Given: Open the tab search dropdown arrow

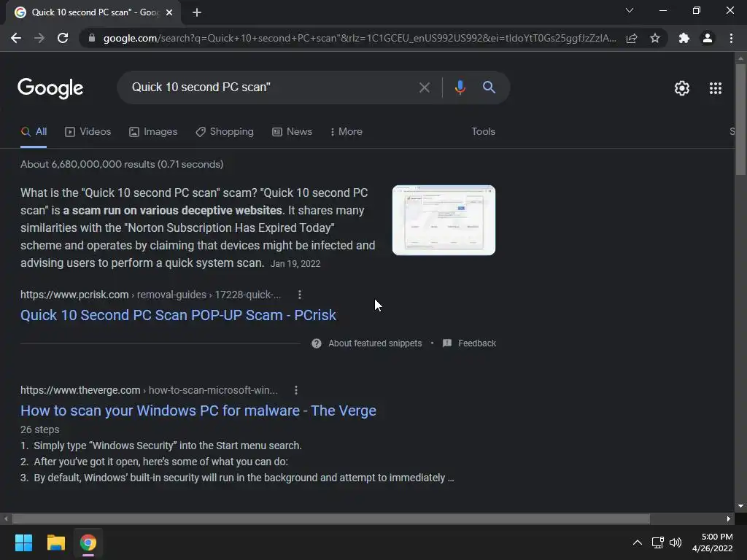Looking at the screenshot, I should pyautogui.click(x=630, y=10).
